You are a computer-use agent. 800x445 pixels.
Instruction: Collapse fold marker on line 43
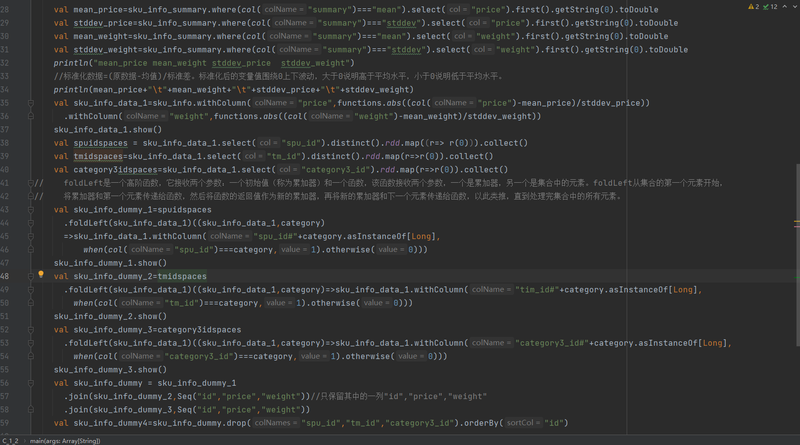click(31, 210)
